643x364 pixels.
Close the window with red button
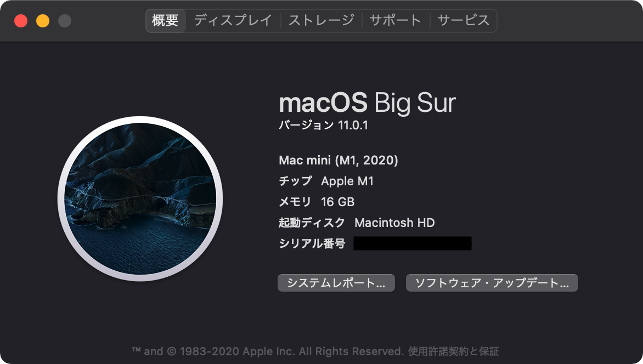(21, 20)
